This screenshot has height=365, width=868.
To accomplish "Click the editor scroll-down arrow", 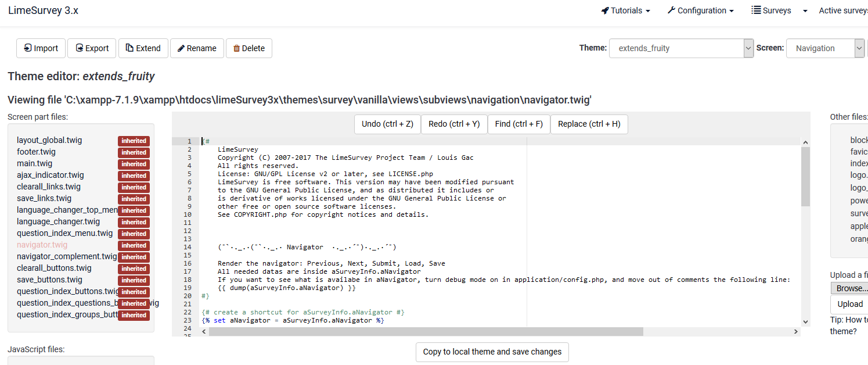I will point(805,321).
